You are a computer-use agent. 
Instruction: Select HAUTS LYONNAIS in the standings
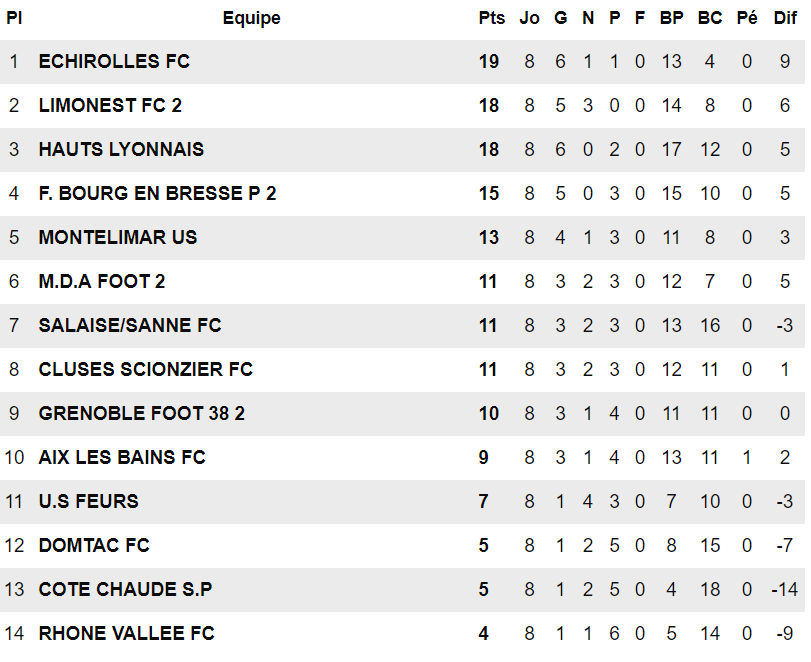tap(121, 150)
